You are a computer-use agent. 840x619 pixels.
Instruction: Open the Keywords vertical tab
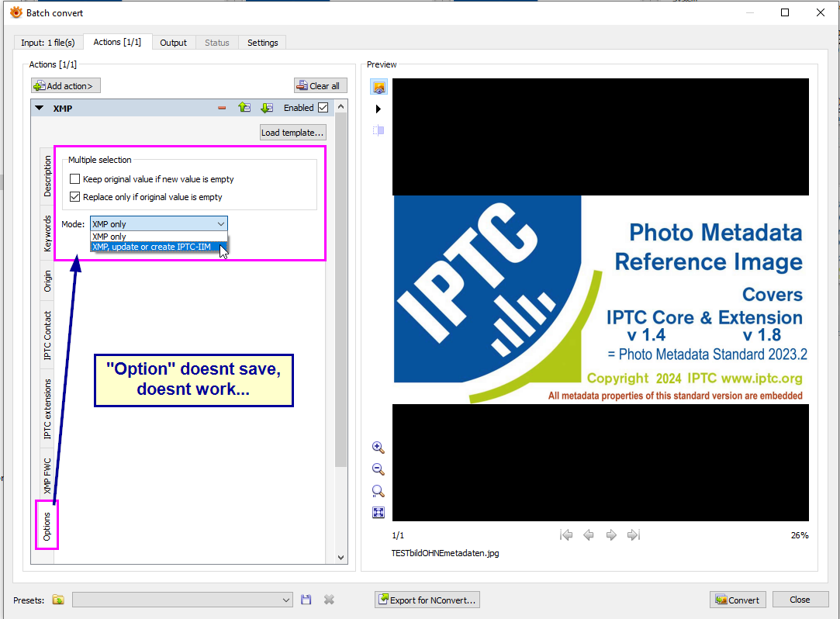coord(47,233)
